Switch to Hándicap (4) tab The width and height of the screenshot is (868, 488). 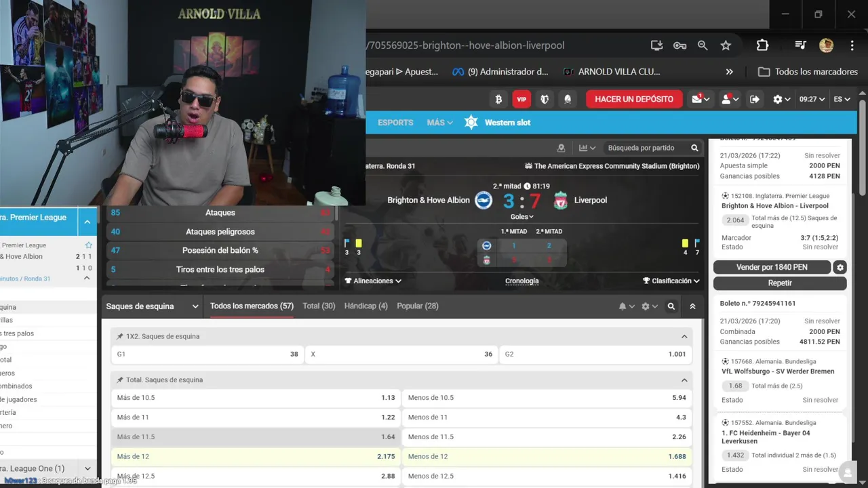tap(366, 306)
